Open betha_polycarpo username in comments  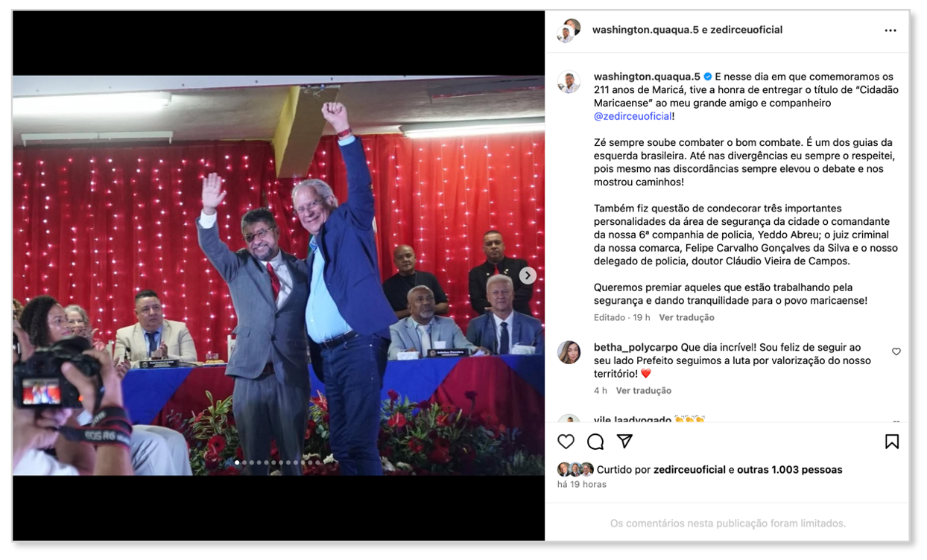tap(636, 347)
